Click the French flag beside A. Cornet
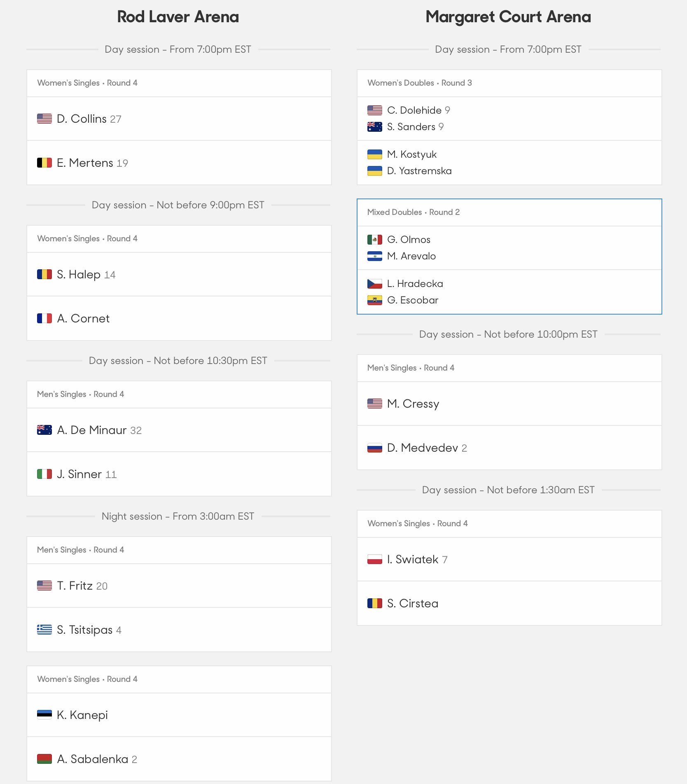This screenshot has width=687, height=784. coord(44,318)
